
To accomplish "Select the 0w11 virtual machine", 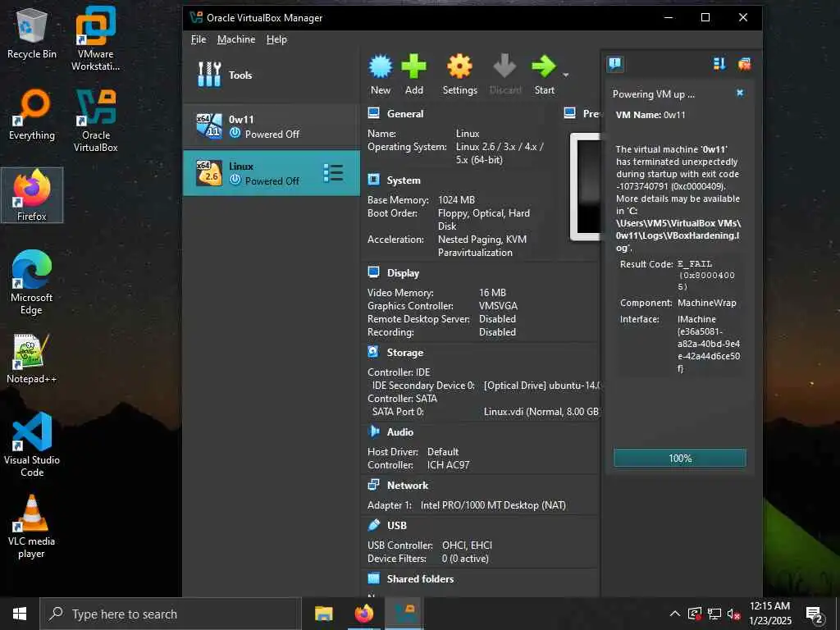I will coord(271,126).
